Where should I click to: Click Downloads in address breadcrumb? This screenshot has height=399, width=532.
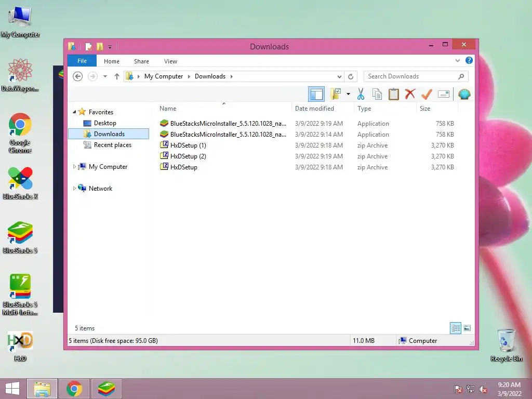[x=210, y=76]
